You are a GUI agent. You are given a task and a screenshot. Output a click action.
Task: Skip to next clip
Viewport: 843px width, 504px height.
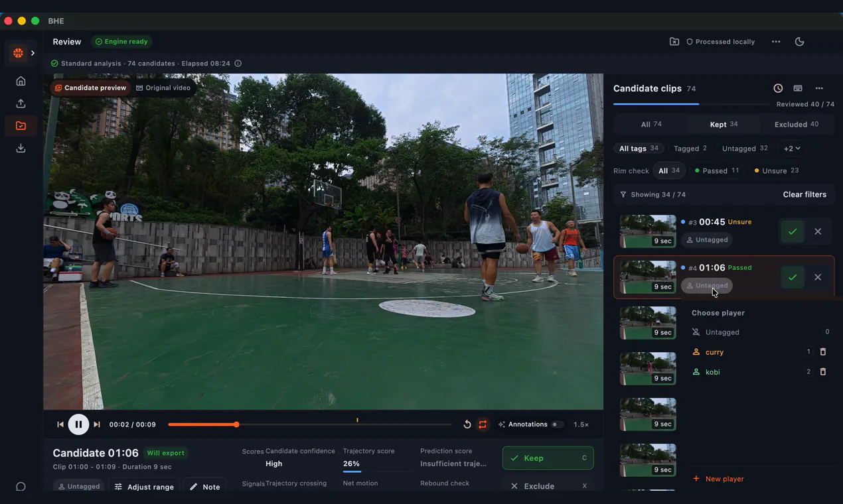97,424
